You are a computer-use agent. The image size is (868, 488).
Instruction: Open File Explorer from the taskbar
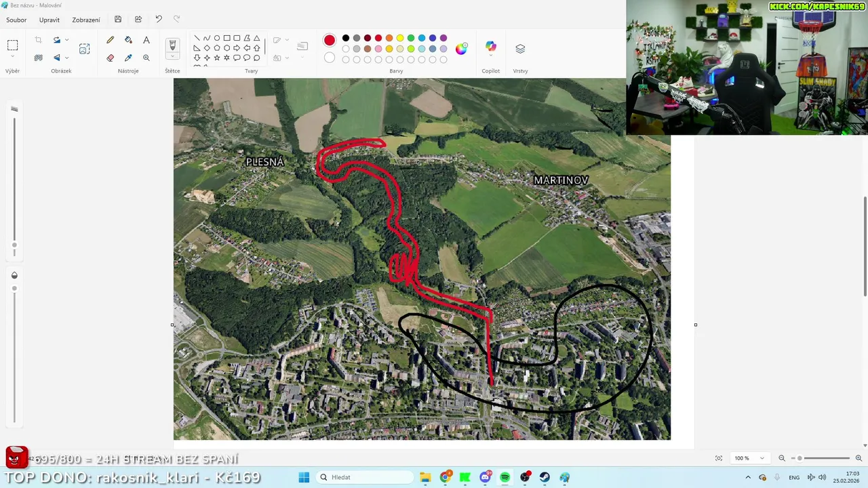425,477
